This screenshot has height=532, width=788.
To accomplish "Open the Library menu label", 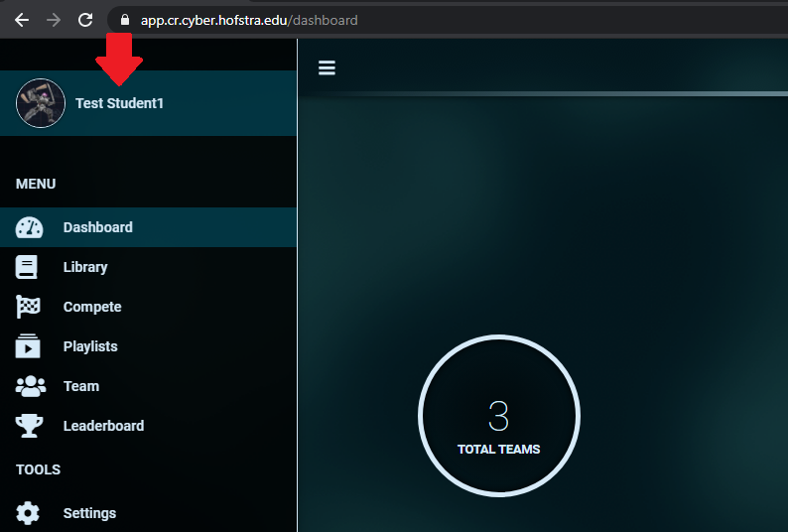I will coord(85,267).
